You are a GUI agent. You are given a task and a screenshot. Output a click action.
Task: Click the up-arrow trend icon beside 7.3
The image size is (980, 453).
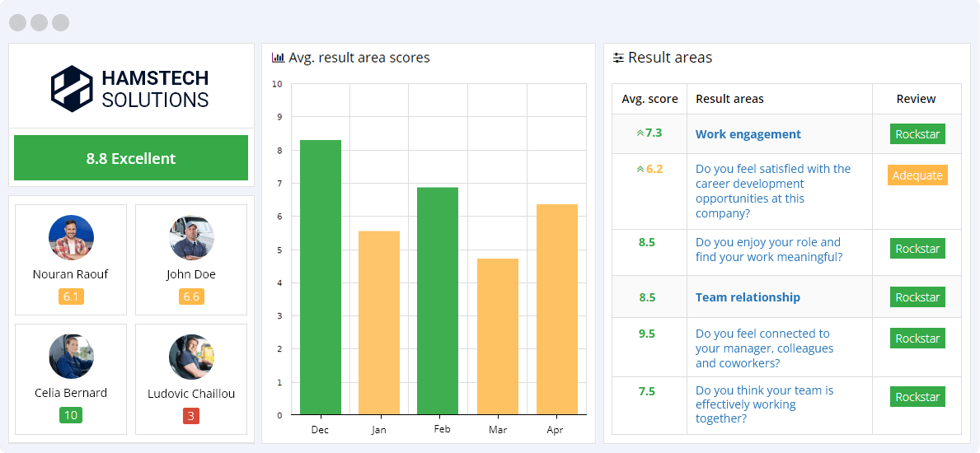click(x=640, y=133)
